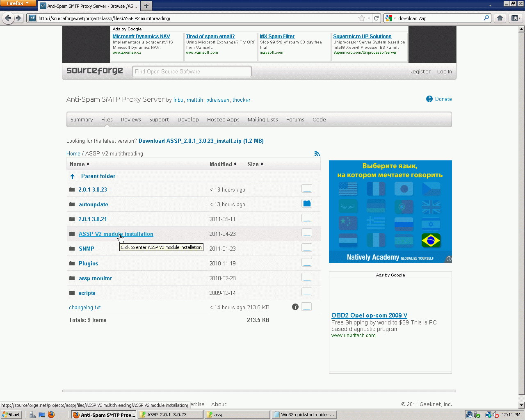
Task: Bookmark this page with the star
Action: tap(361, 18)
